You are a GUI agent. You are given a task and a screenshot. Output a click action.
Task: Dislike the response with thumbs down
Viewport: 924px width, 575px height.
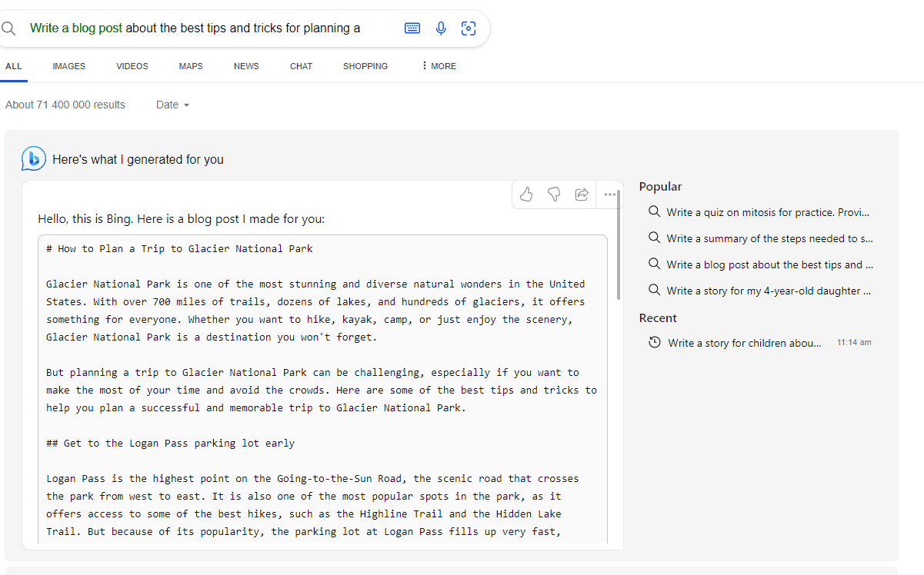(x=554, y=194)
